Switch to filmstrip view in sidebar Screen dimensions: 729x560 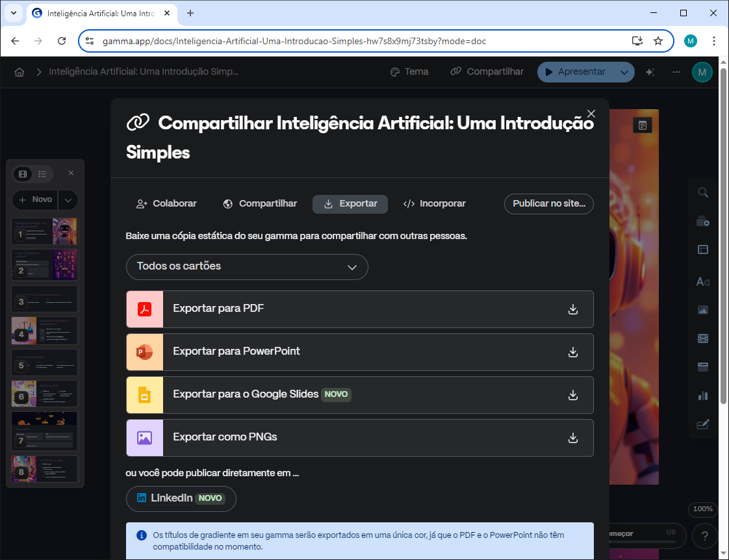(23, 173)
